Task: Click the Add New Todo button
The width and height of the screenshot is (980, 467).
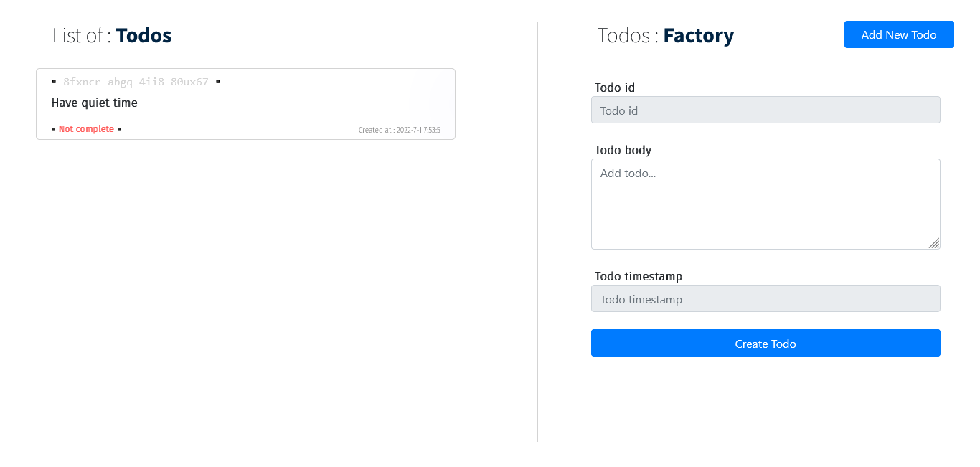Action: click(899, 34)
